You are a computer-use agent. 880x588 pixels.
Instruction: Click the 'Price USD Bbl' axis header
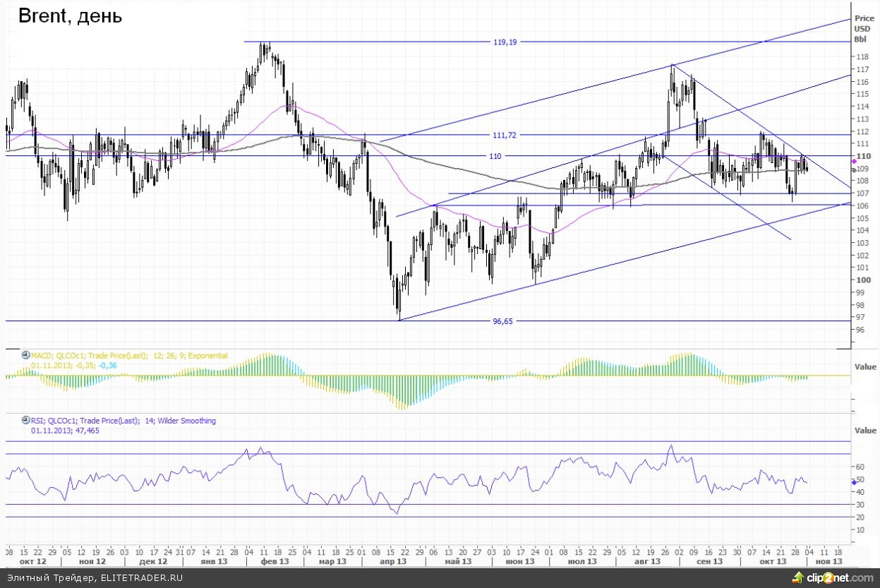pos(863,28)
